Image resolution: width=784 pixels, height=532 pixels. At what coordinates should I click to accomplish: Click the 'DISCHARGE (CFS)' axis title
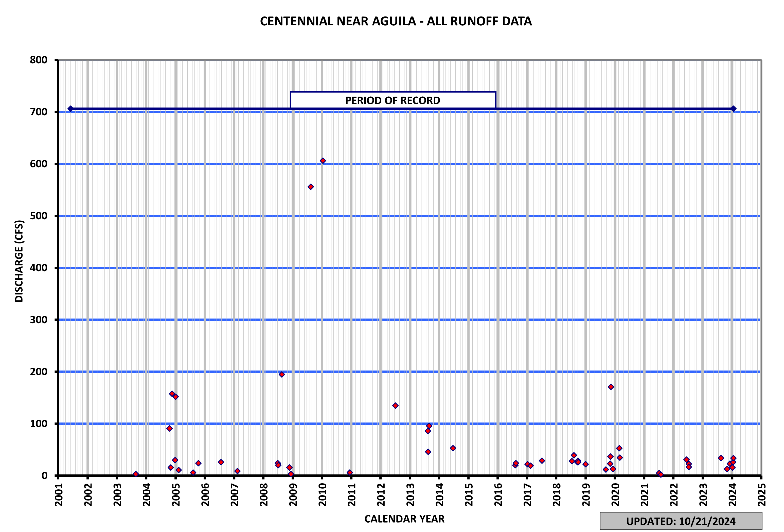19,261
